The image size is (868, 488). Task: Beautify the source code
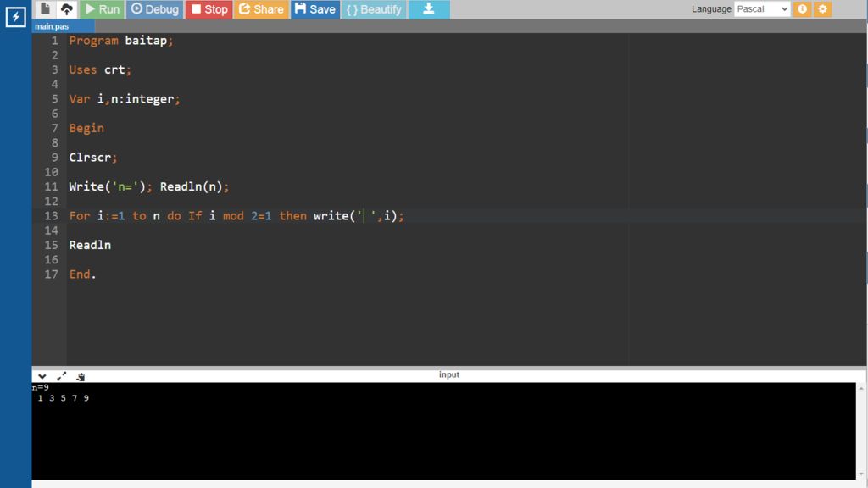coord(374,8)
